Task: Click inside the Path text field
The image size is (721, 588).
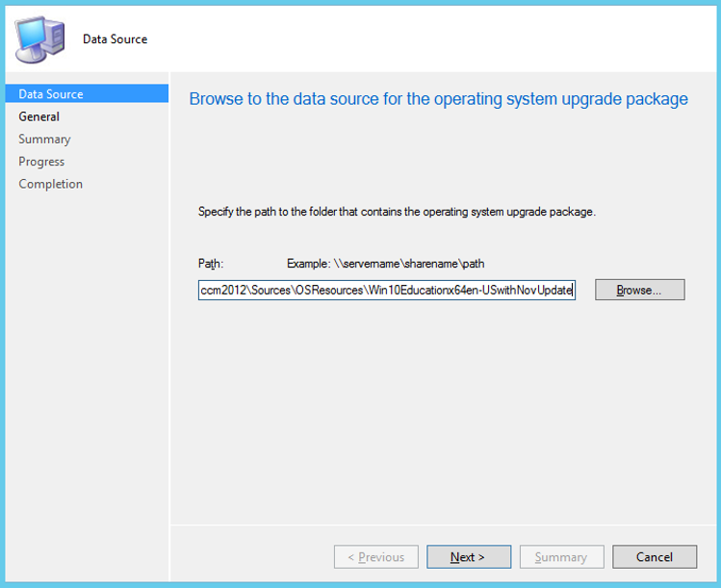Action: 386,290
